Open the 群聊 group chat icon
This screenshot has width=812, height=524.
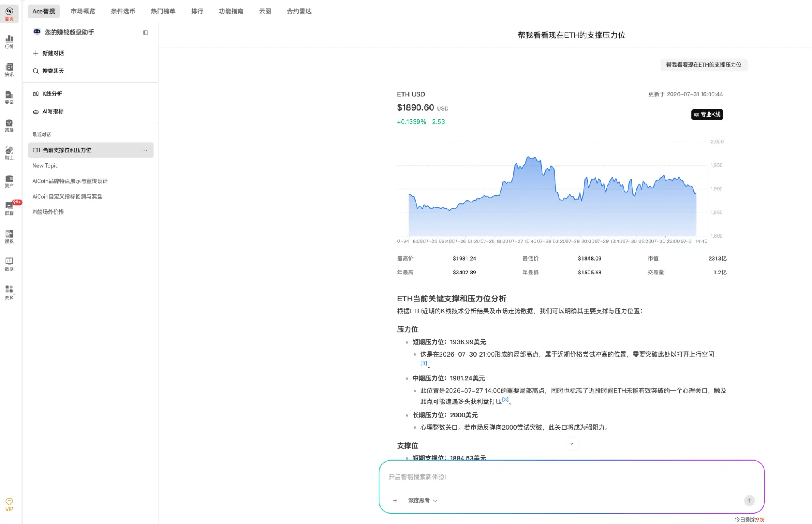(9, 208)
